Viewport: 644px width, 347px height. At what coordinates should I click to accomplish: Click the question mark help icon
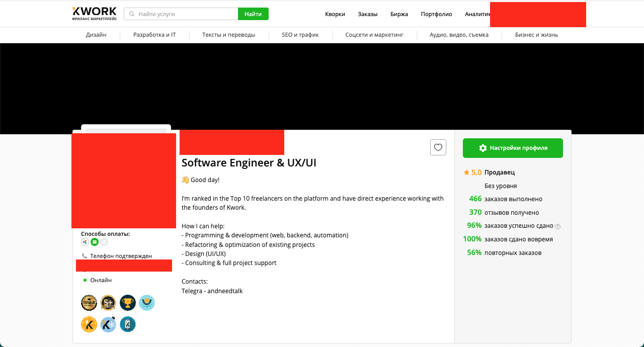click(x=557, y=226)
